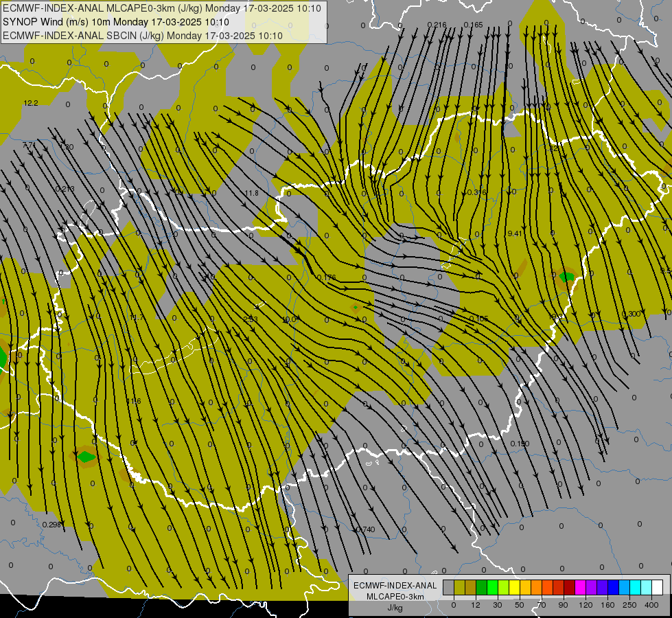The height and width of the screenshot is (618, 672).
Task: Click the red legend swatch before 90
Action: tap(559, 587)
